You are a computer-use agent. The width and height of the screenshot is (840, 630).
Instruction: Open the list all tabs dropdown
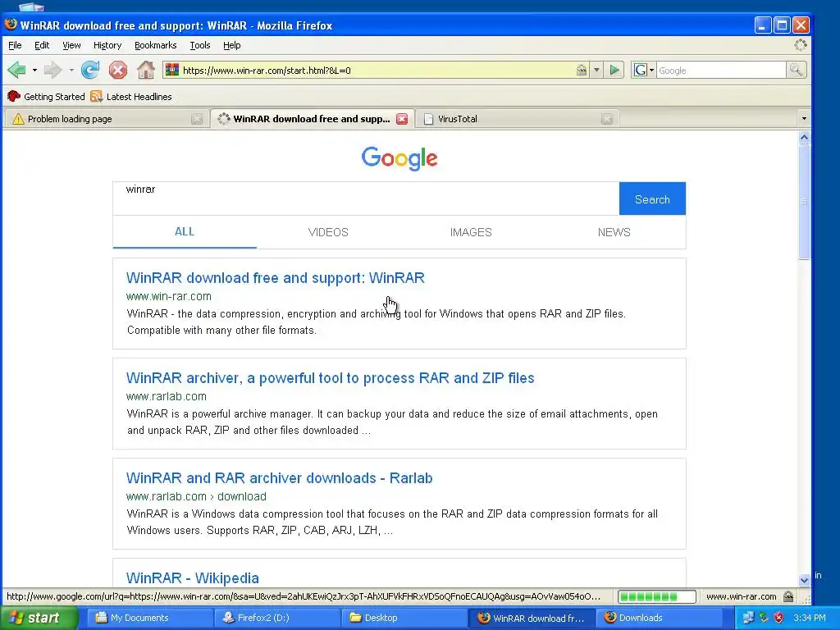(804, 118)
